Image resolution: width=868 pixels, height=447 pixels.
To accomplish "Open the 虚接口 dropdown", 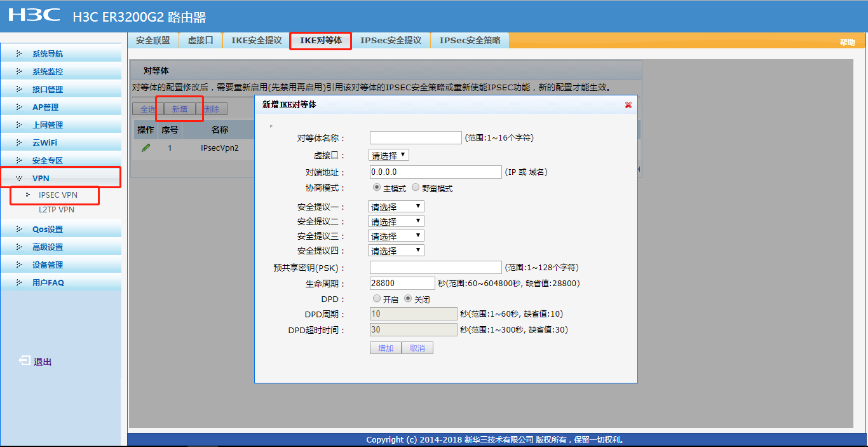I will (389, 155).
